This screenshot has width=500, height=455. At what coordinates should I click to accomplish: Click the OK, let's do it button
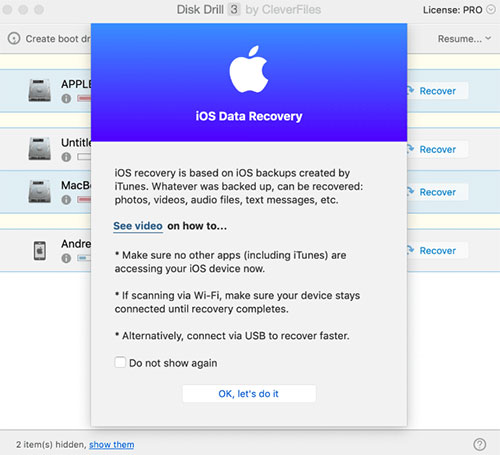tap(249, 394)
